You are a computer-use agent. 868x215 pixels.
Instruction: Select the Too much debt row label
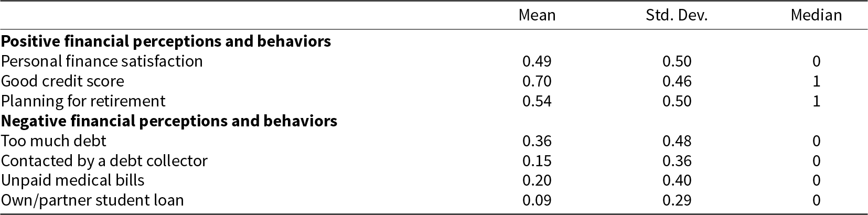(53, 141)
